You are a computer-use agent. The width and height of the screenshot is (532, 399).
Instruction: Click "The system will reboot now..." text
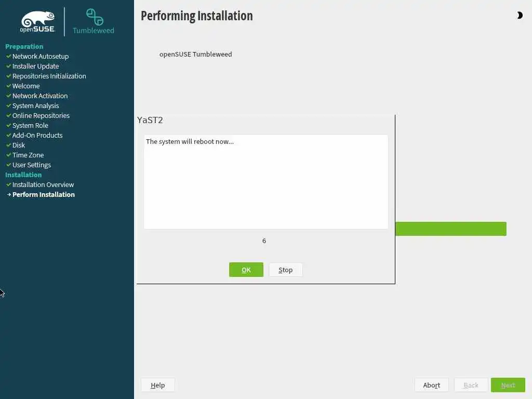(x=190, y=141)
